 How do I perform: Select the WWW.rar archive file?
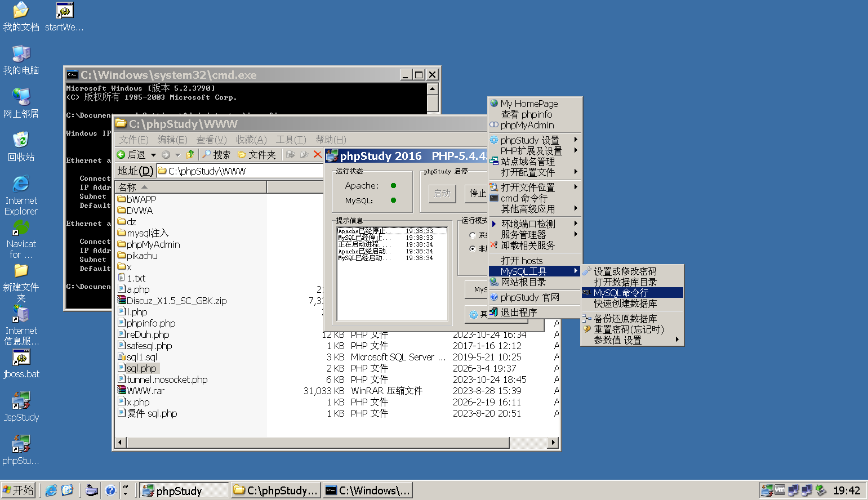[141, 391]
